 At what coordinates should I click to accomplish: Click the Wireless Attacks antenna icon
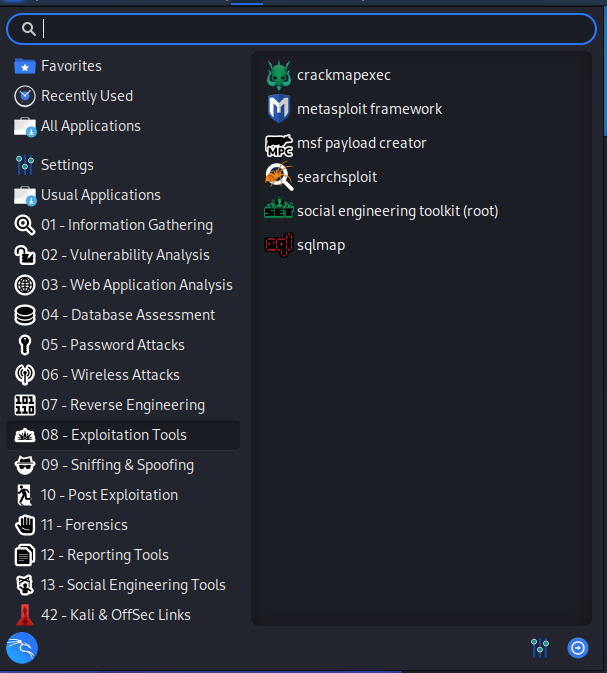coord(25,375)
